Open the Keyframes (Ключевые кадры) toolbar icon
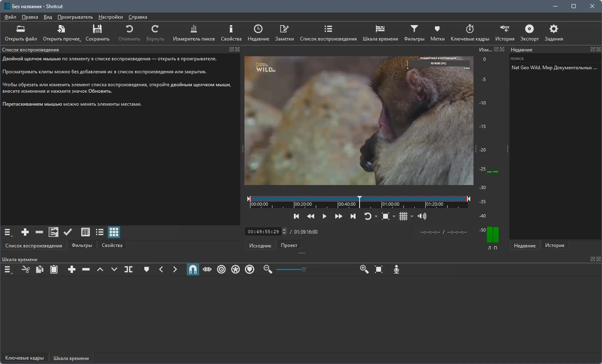 click(470, 33)
